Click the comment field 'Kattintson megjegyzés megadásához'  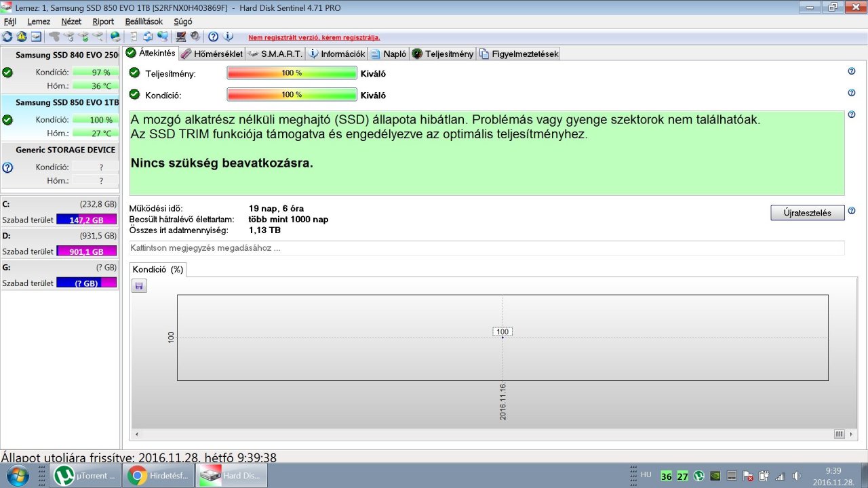[x=487, y=248]
